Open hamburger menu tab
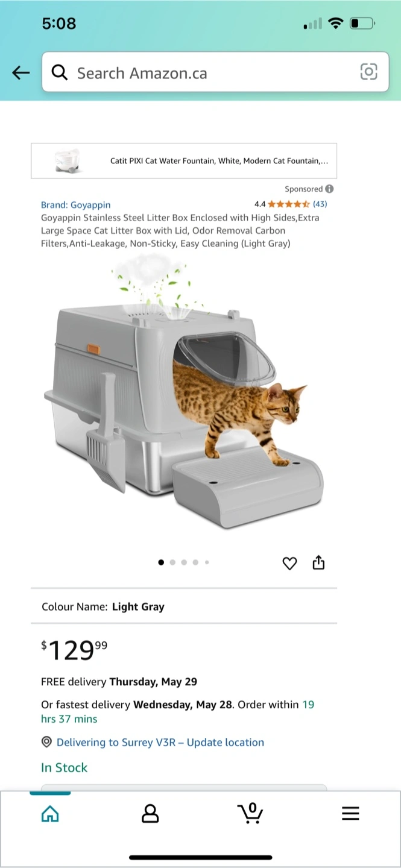The image size is (401, 868). [350, 814]
